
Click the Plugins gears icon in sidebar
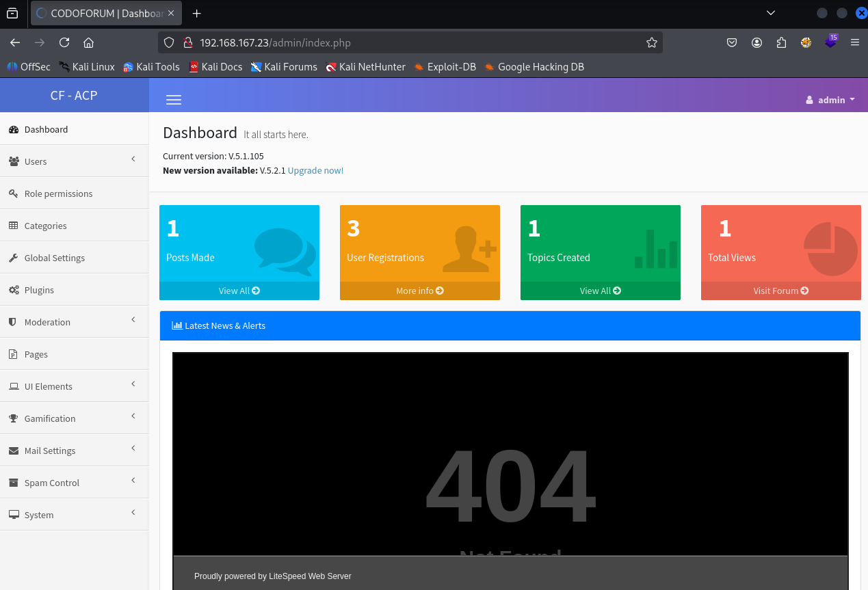tap(14, 290)
